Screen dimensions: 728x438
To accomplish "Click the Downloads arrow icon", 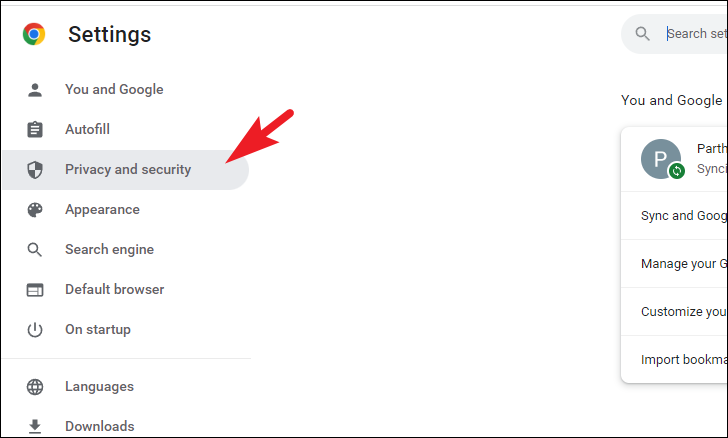I will pos(35,426).
